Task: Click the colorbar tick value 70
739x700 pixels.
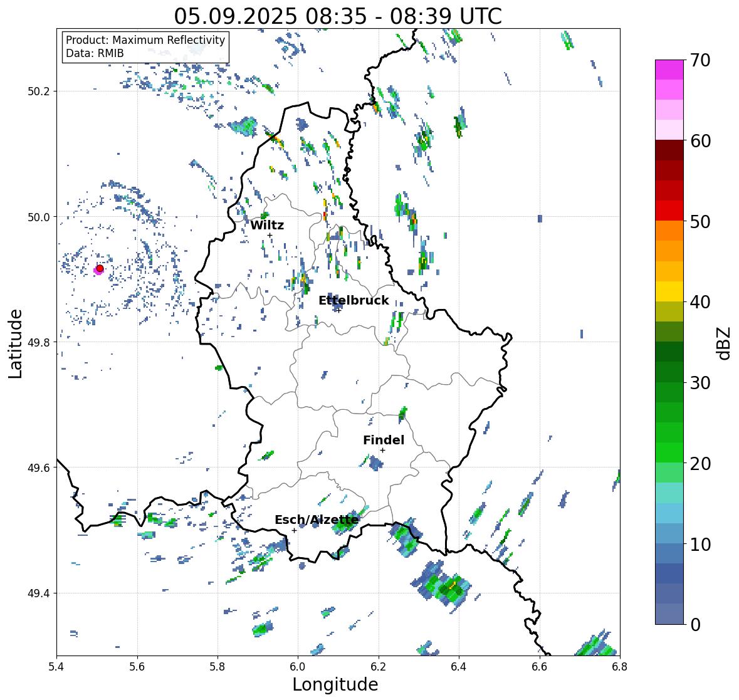Action: tap(700, 60)
